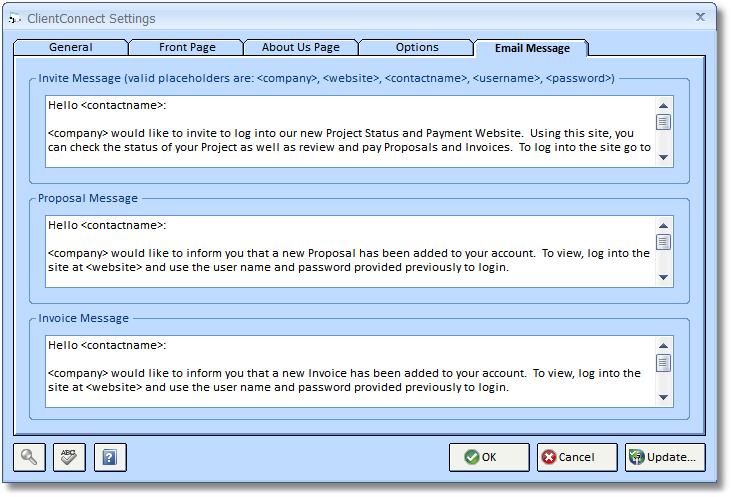Open help with the question mark button
731x497 pixels.
(110, 457)
